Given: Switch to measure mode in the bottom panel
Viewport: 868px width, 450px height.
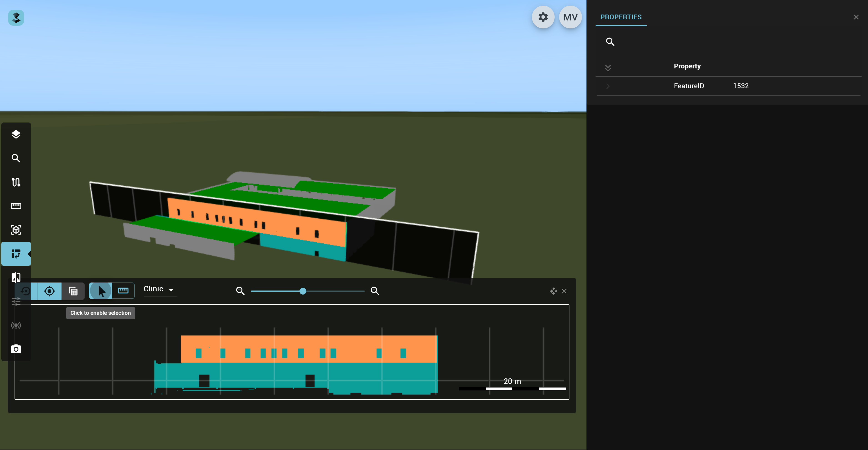Looking at the screenshot, I should click(x=123, y=291).
